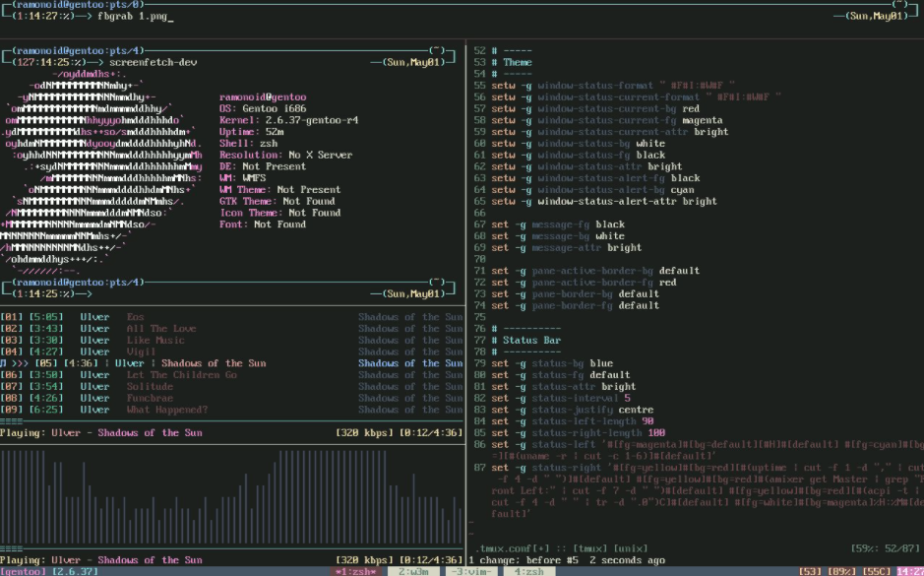Click the [55C] temperature indicator in status bar

point(877,571)
